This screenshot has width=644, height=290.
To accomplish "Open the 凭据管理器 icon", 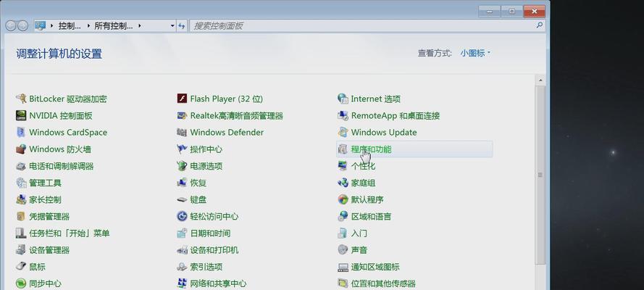I will click(21, 217).
